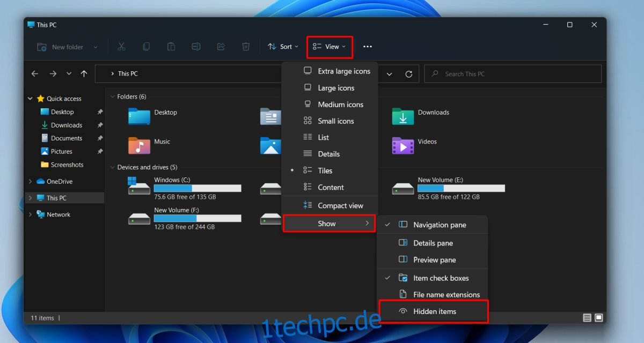
Task: Click the Delete trash icon
Action: 246,47
